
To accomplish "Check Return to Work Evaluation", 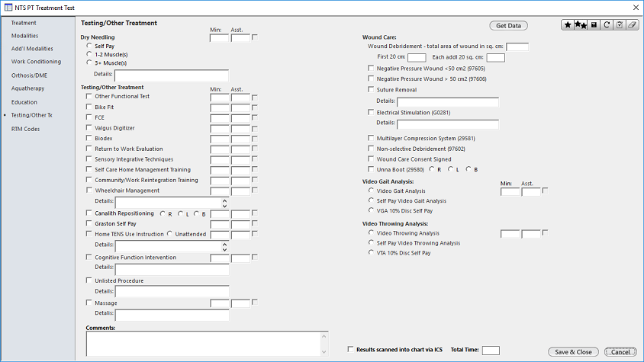I will [89, 148].
